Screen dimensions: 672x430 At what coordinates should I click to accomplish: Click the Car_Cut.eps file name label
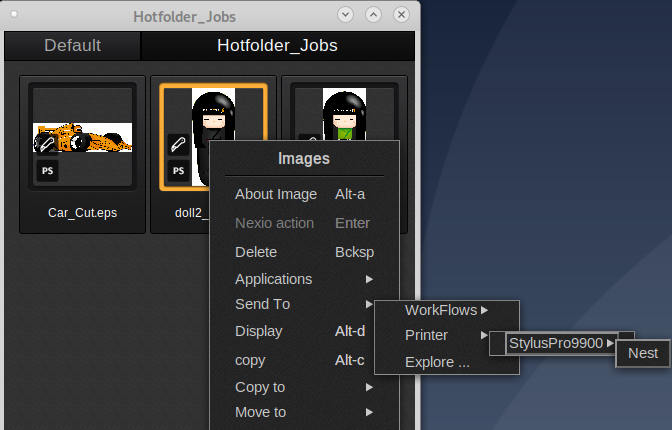[x=82, y=213]
